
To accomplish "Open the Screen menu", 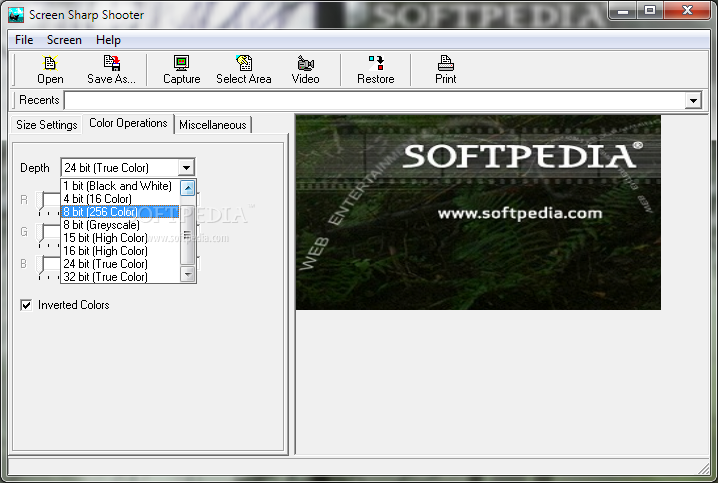I will point(64,40).
